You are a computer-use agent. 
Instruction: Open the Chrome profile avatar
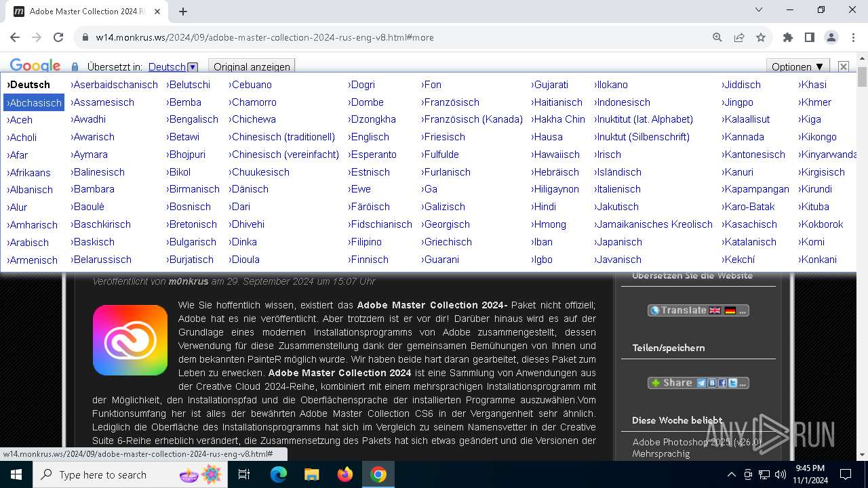(x=831, y=37)
